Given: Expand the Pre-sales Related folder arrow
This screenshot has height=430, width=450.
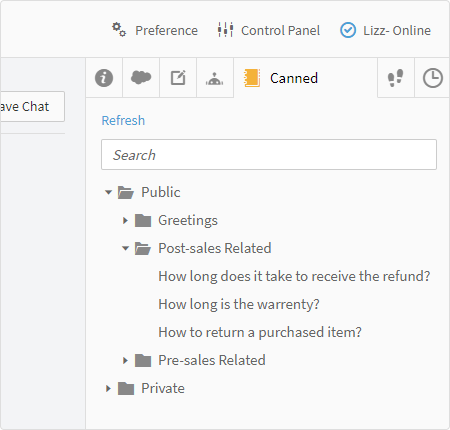Looking at the screenshot, I should [125, 360].
